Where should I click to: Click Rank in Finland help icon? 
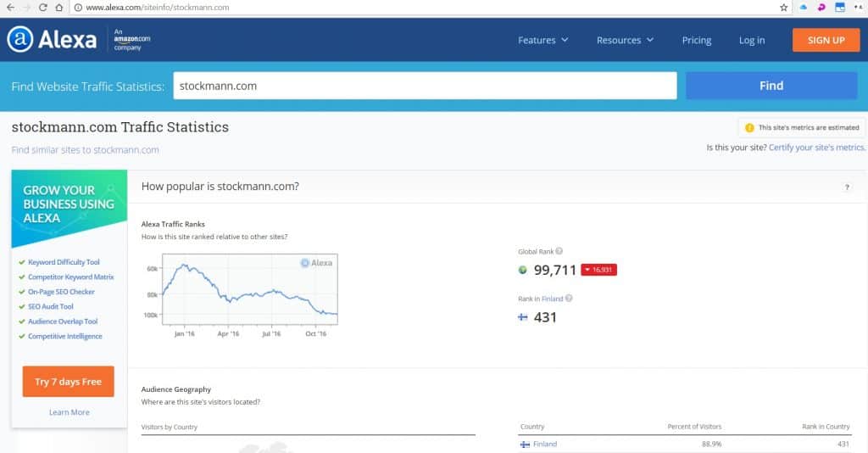click(x=569, y=298)
